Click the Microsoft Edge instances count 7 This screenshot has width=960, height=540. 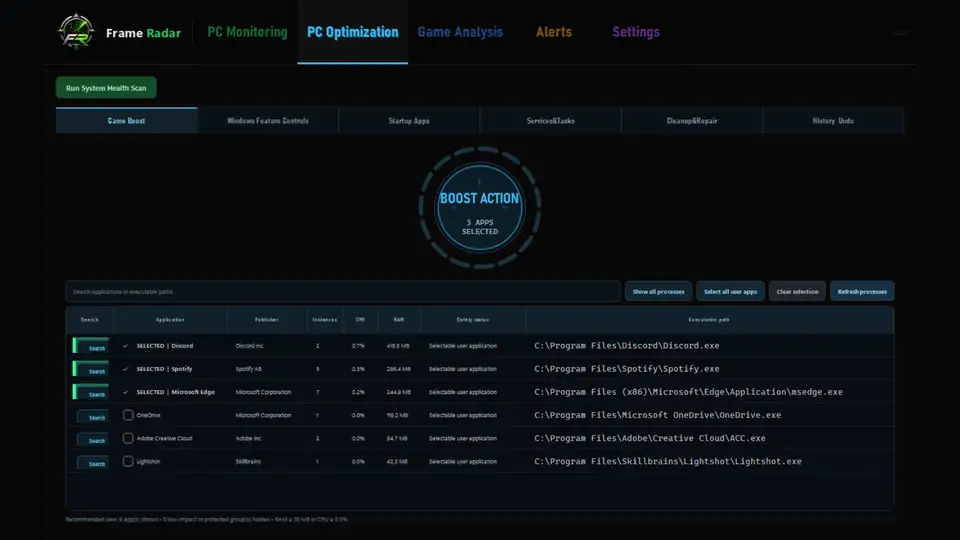click(x=317, y=392)
